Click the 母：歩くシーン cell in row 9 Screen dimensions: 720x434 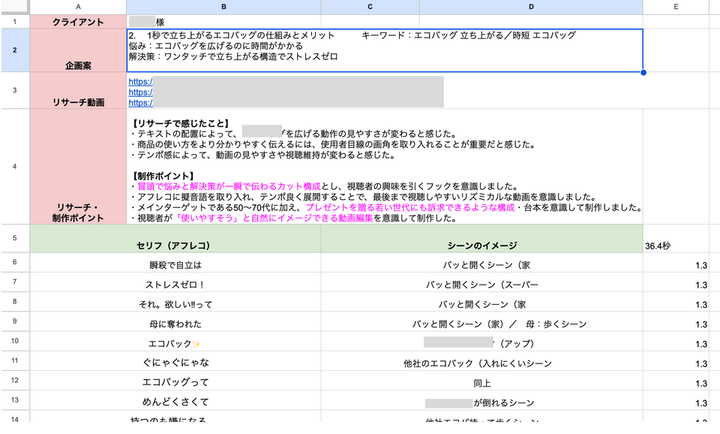482,322
